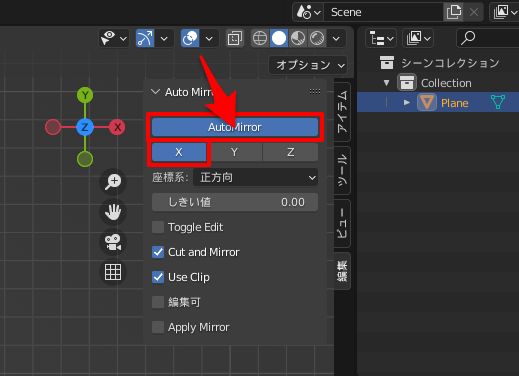This screenshot has height=376, width=519.
Task: Open the scene browse icon dropdown
Action: [x=308, y=12]
